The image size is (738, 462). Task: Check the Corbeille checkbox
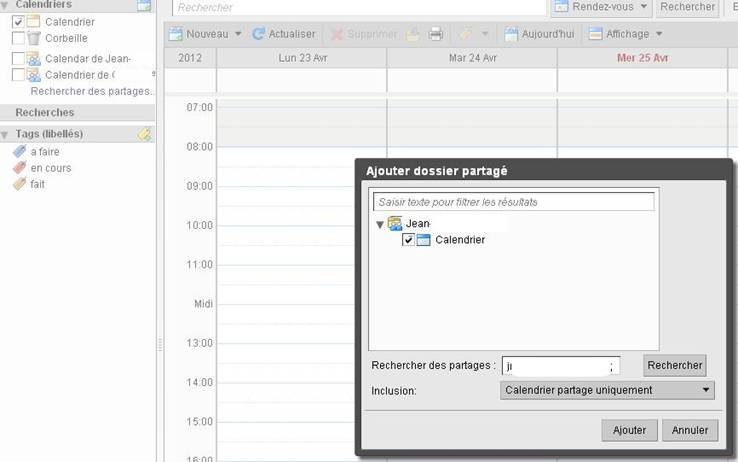pos(18,38)
